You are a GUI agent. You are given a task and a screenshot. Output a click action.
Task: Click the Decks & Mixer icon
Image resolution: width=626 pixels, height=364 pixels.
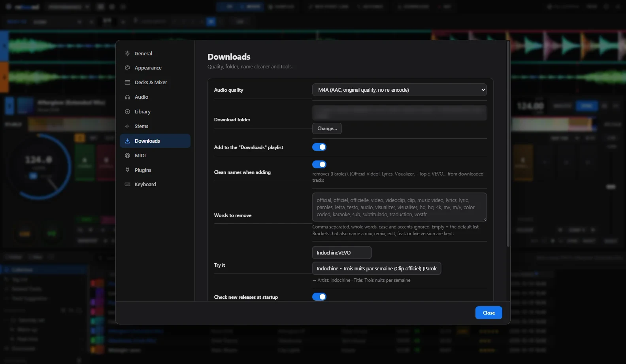click(127, 83)
